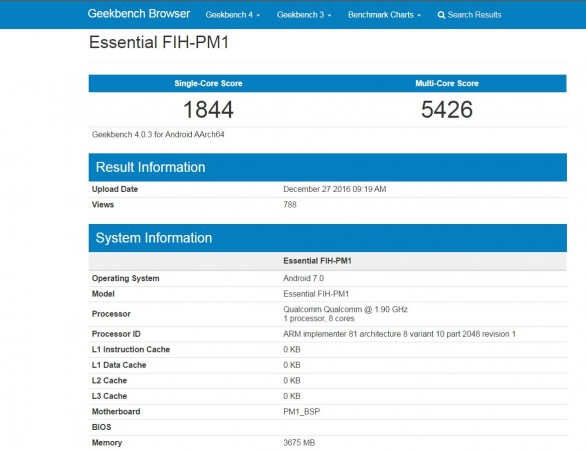Select the L3 Cache 0 KB value
Screen dimensions: 586x450
coord(292,396)
